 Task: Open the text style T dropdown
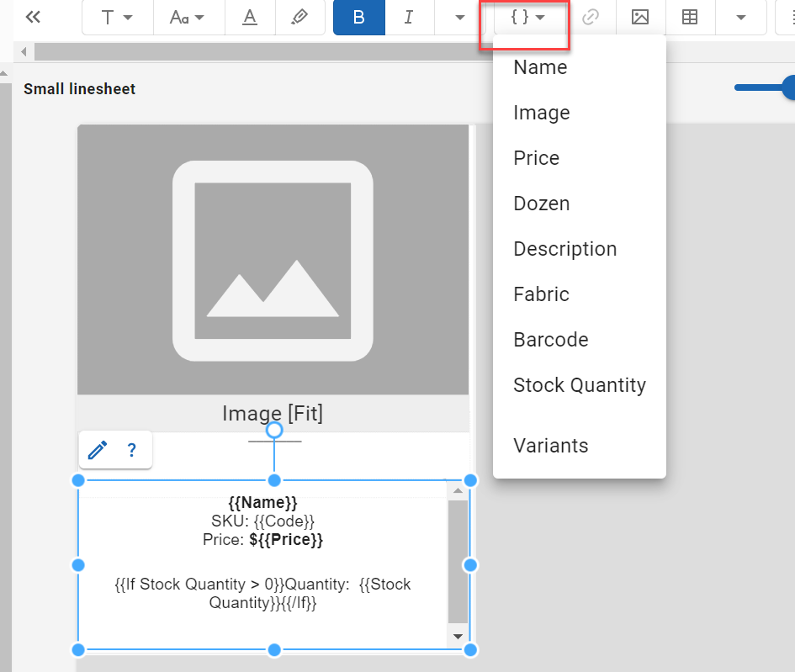pos(118,17)
